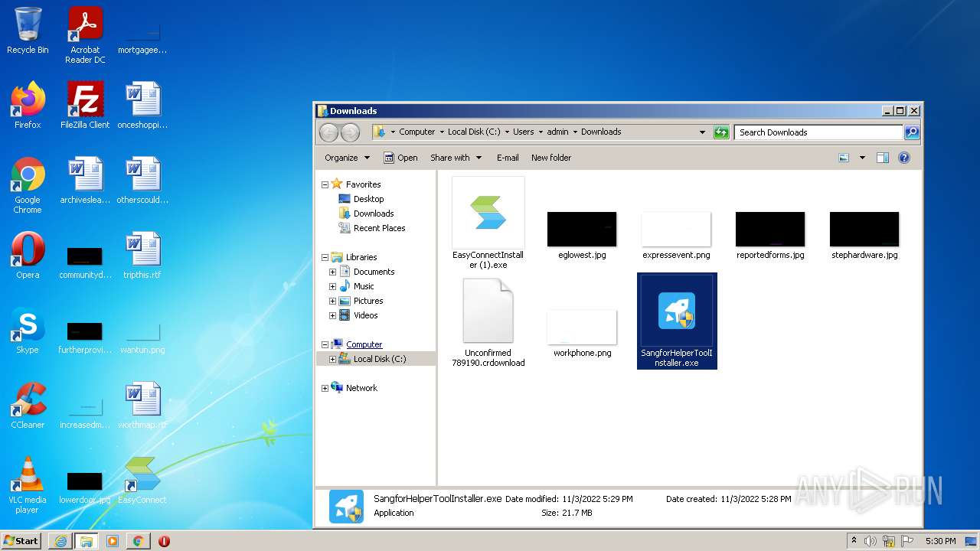Click the Explorer Forward navigation button
This screenshot has width=980, height=551.
coord(350,132)
